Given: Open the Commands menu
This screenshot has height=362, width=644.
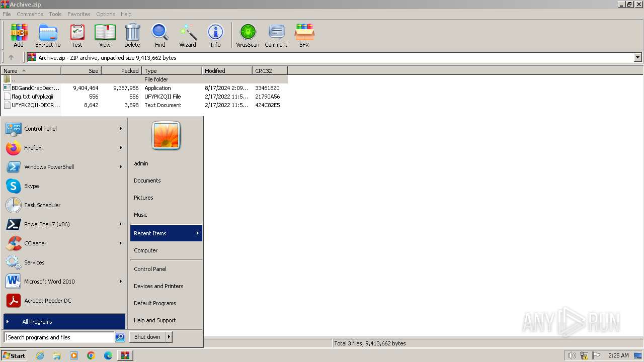Looking at the screenshot, I should (30, 14).
